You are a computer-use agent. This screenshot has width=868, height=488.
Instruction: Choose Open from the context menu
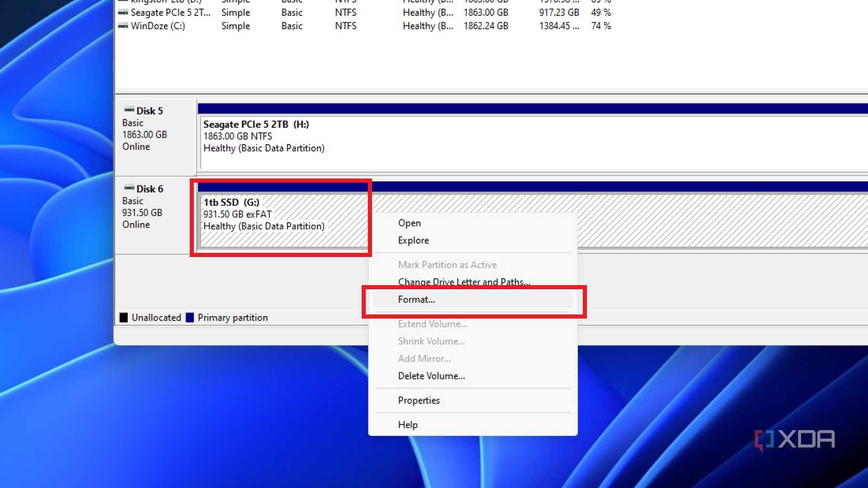(x=409, y=223)
